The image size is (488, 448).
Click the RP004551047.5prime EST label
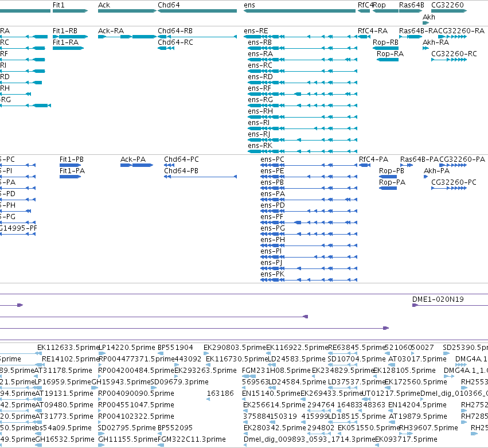pos(136,405)
